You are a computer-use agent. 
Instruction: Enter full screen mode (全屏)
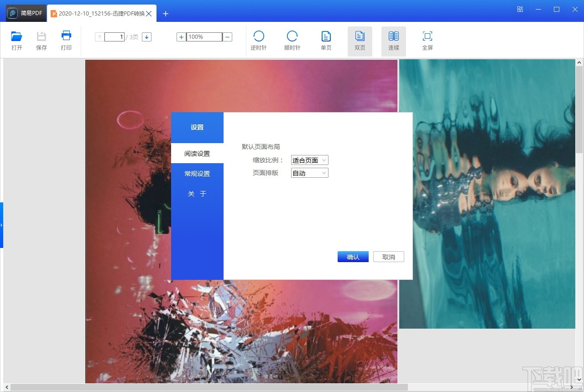coord(427,40)
